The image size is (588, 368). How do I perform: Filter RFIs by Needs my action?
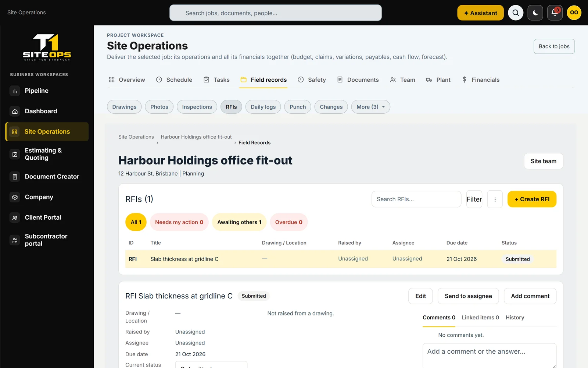[x=179, y=222]
